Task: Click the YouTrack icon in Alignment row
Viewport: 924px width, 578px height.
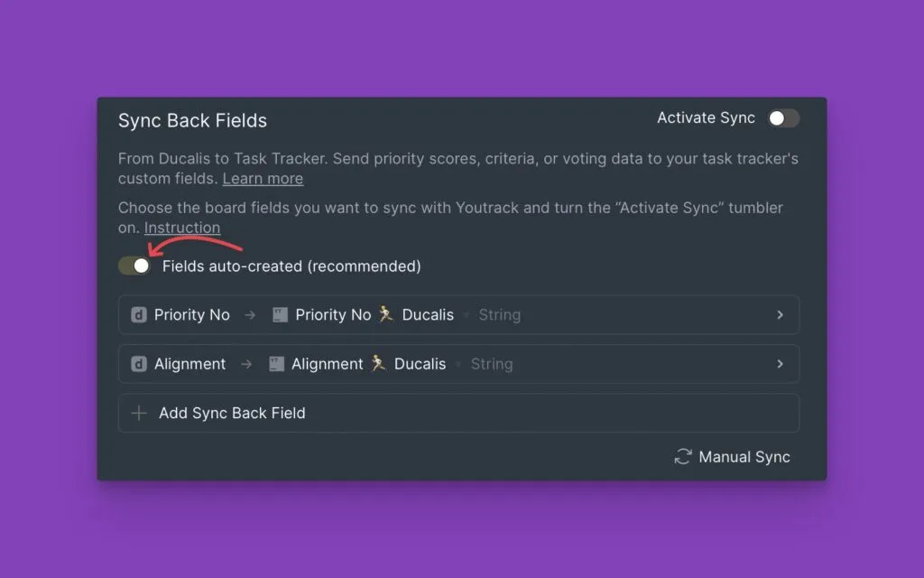Action: pos(276,364)
